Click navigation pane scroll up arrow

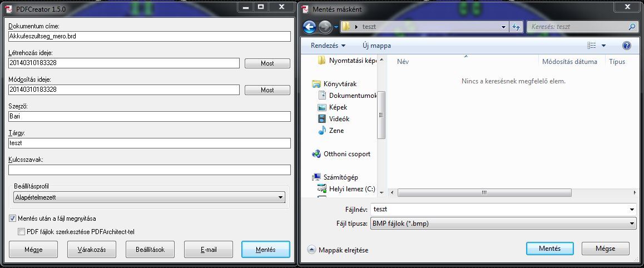382,61
